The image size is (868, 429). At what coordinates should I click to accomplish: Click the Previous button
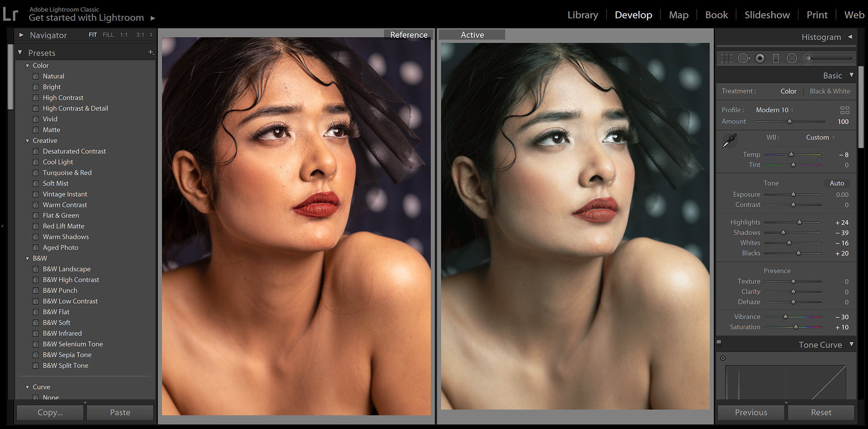[751, 412]
